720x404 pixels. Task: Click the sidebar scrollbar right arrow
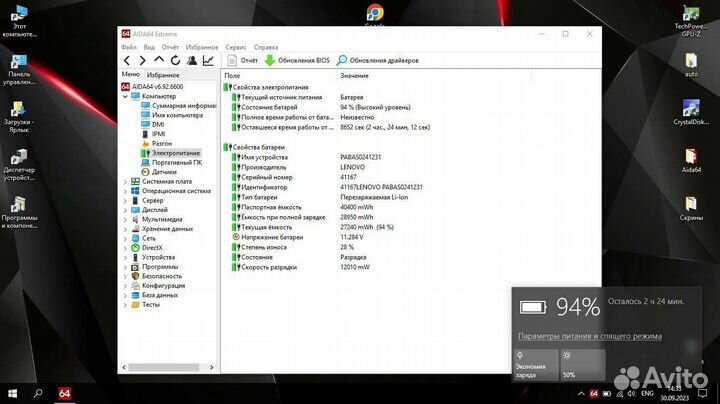tap(212, 367)
